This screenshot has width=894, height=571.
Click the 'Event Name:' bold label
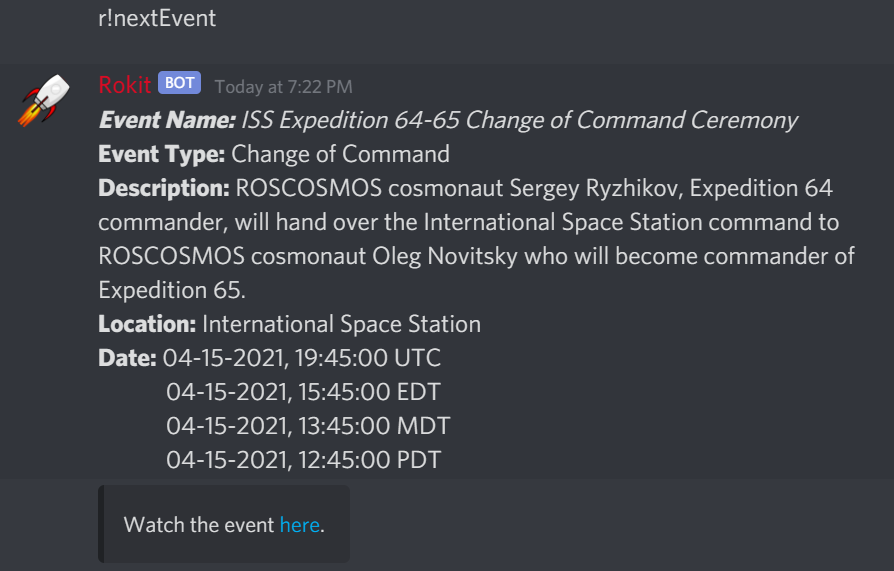[x=165, y=121]
